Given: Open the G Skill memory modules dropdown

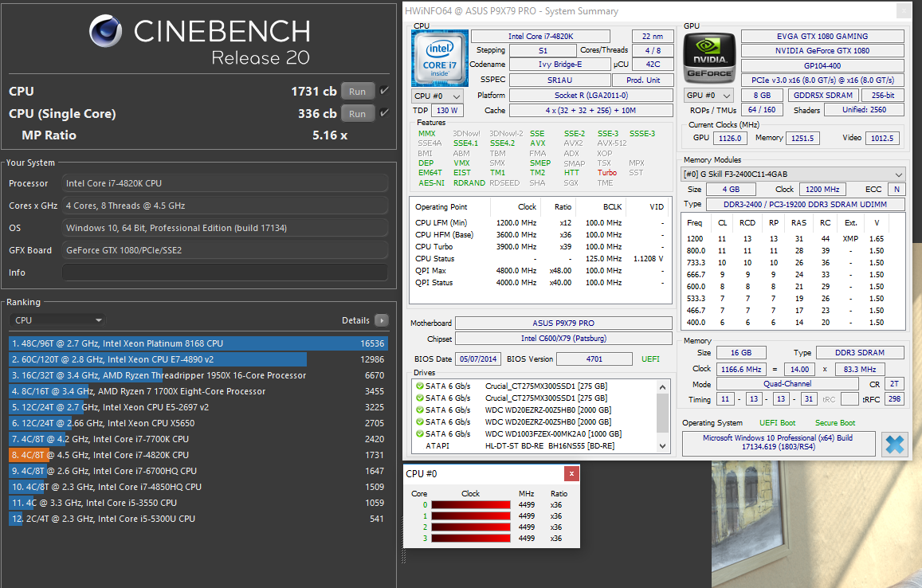Looking at the screenshot, I should coord(791,174).
